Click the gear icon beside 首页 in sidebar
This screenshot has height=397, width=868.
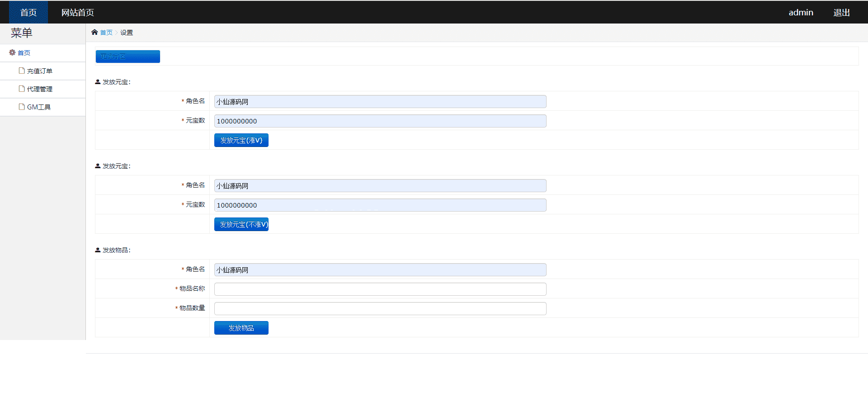12,52
